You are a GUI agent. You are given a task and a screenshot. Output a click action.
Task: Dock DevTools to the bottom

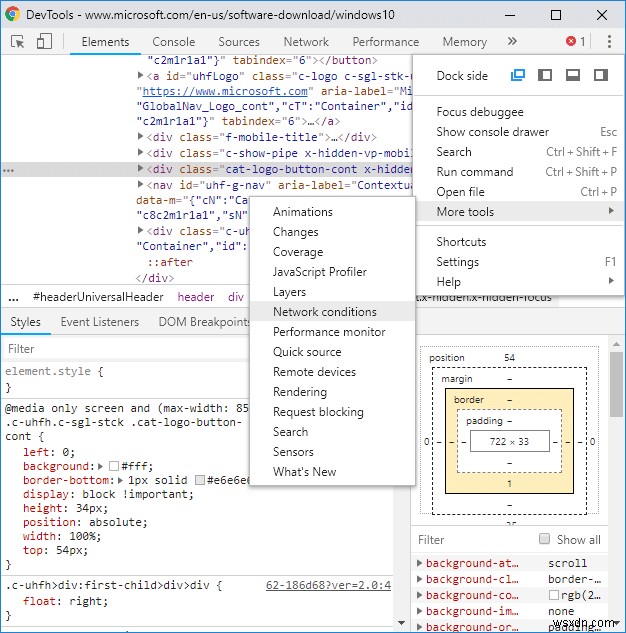(x=573, y=76)
